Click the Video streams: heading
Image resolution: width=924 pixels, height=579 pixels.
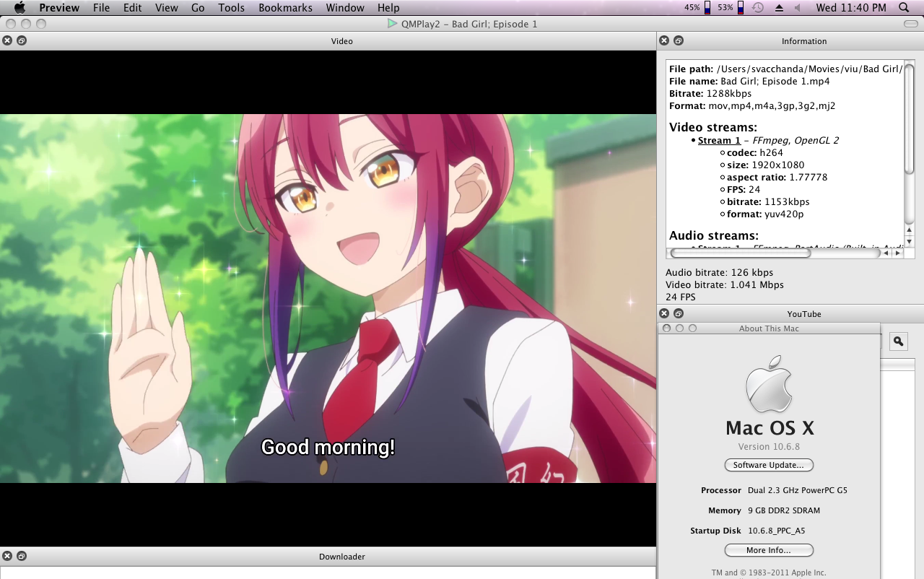point(713,127)
